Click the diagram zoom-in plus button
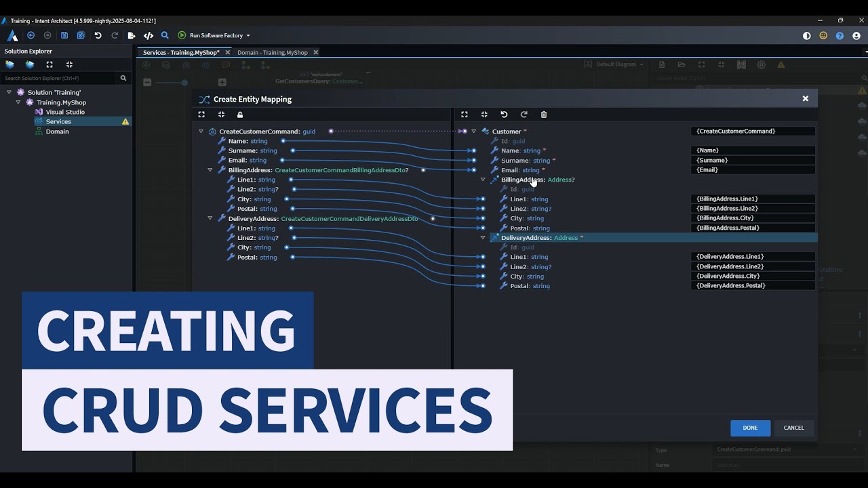The image size is (868, 488). 222,82
